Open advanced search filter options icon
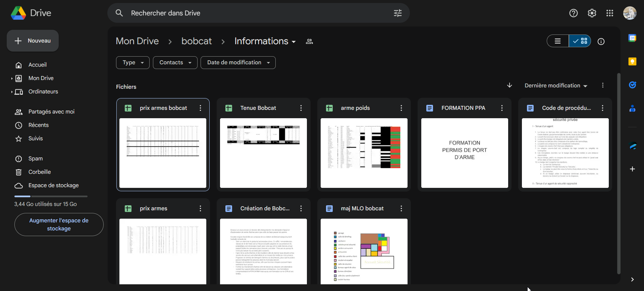 397,13
